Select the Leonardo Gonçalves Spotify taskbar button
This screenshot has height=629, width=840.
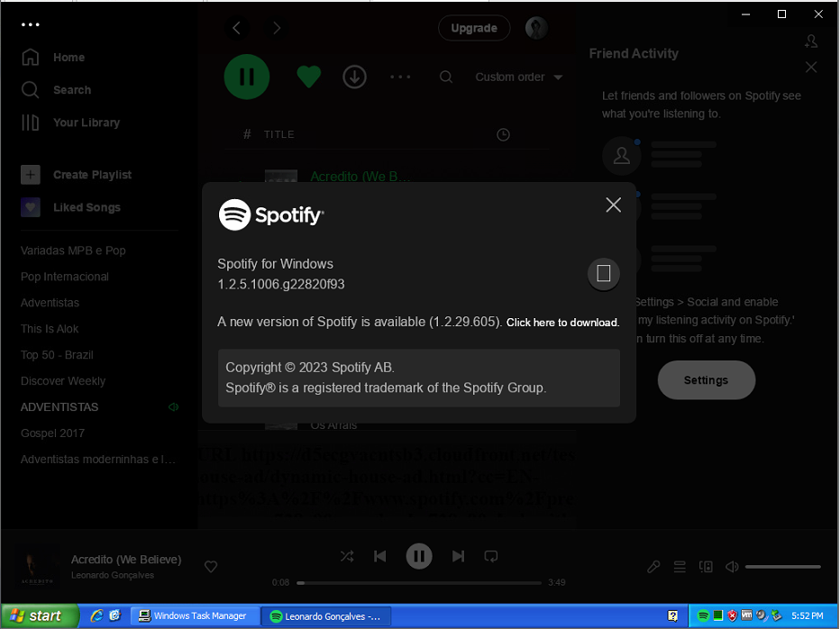326,616
